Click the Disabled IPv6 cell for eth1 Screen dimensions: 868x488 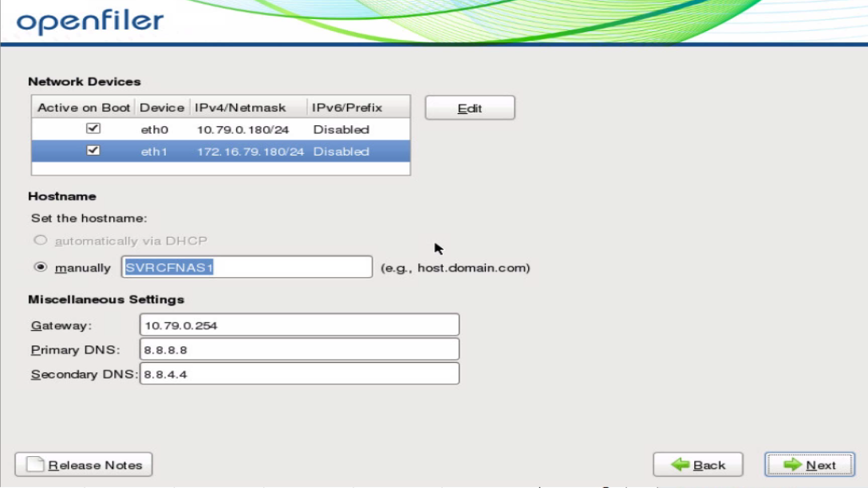click(341, 152)
